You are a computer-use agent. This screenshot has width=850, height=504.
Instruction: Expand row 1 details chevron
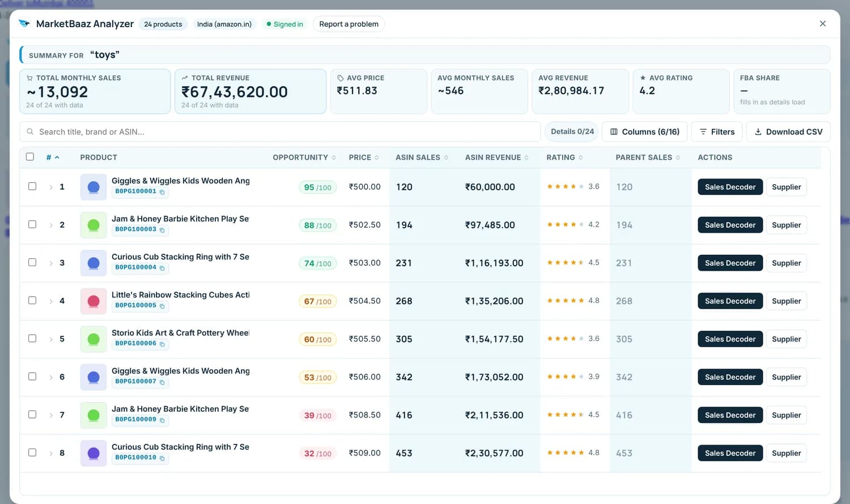click(x=51, y=187)
